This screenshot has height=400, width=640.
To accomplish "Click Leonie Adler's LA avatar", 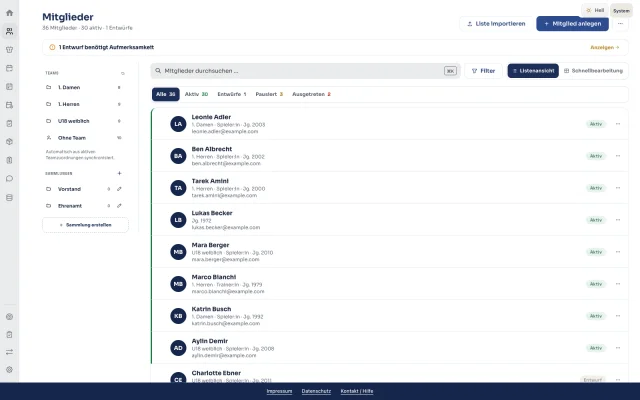I will pos(178,124).
